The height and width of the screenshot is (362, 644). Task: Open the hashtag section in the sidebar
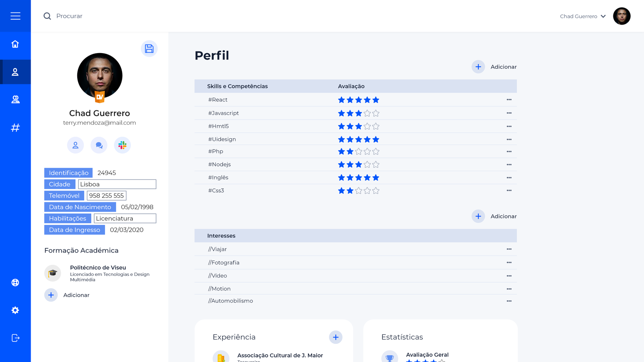coord(15,128)
